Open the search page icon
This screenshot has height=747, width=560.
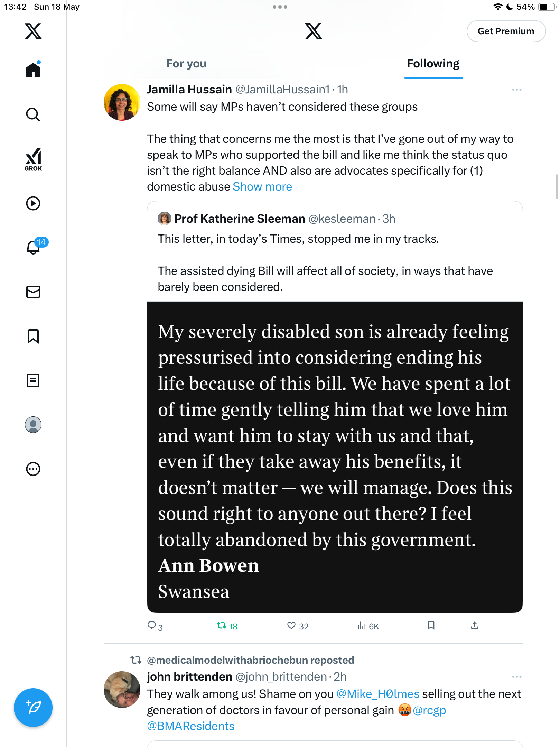coord(33,114)
